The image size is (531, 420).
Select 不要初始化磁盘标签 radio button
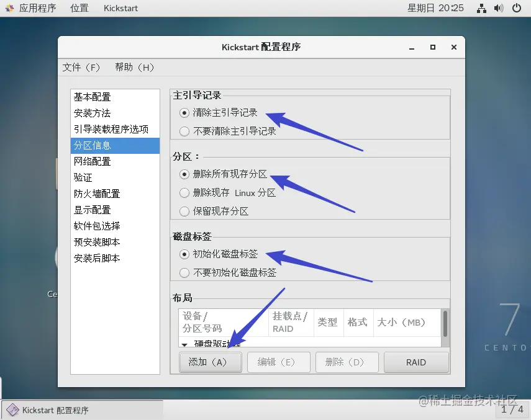tap(184, 272)
